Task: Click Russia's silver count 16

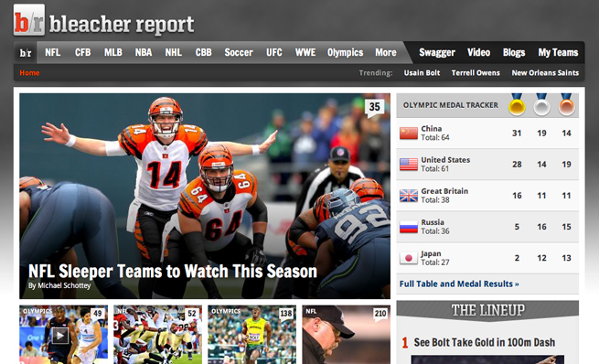Action: [541, 227]
